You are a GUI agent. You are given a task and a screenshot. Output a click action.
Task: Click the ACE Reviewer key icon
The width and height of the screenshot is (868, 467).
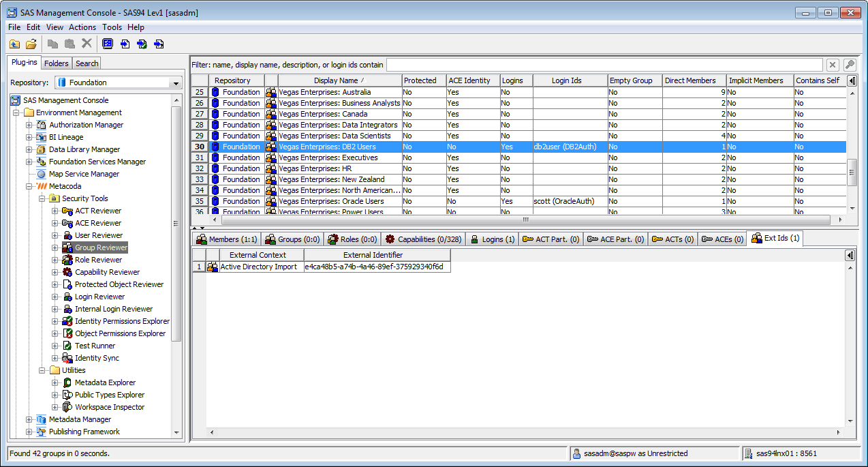[67, 223]
